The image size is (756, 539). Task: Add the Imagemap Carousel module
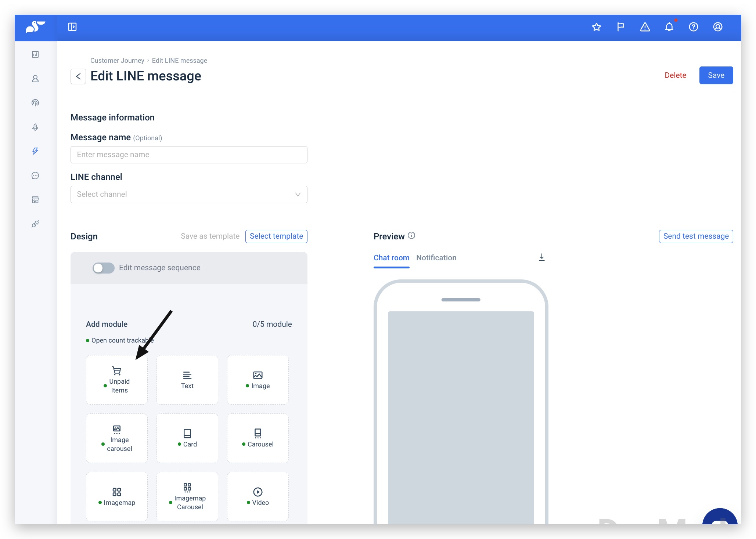(187, 496)
